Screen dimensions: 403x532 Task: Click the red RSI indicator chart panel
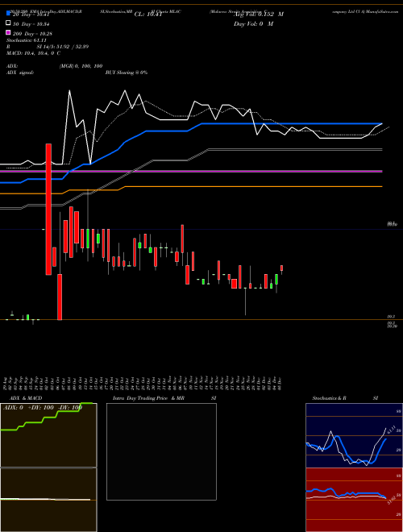354,500
